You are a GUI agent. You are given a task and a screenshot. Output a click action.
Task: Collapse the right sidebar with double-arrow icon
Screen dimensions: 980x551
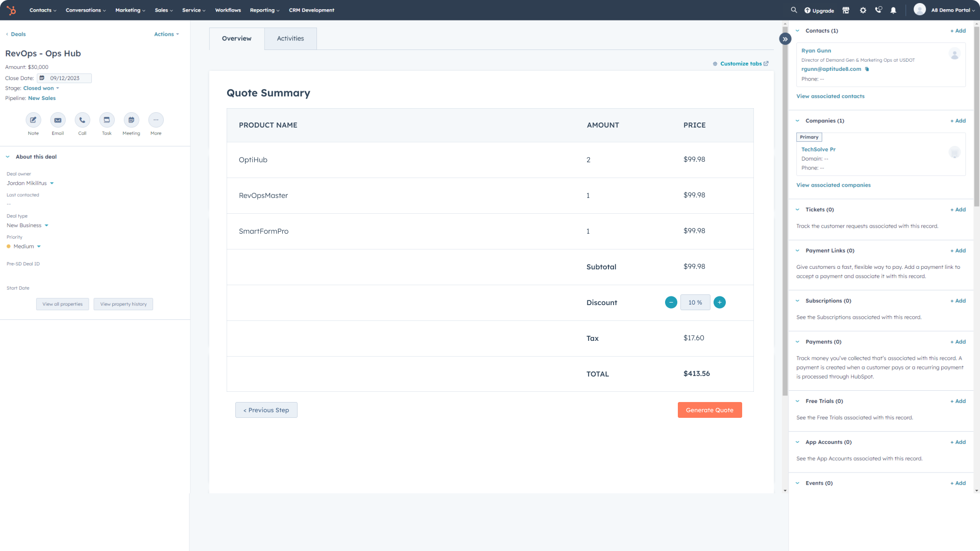785,39
